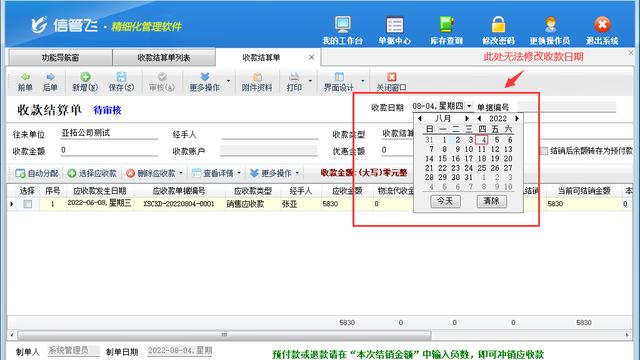The image size is (640, 360).
Task: Expand toolbar 更多操作 dropdown arrow
Action: [x=228, y=81]
